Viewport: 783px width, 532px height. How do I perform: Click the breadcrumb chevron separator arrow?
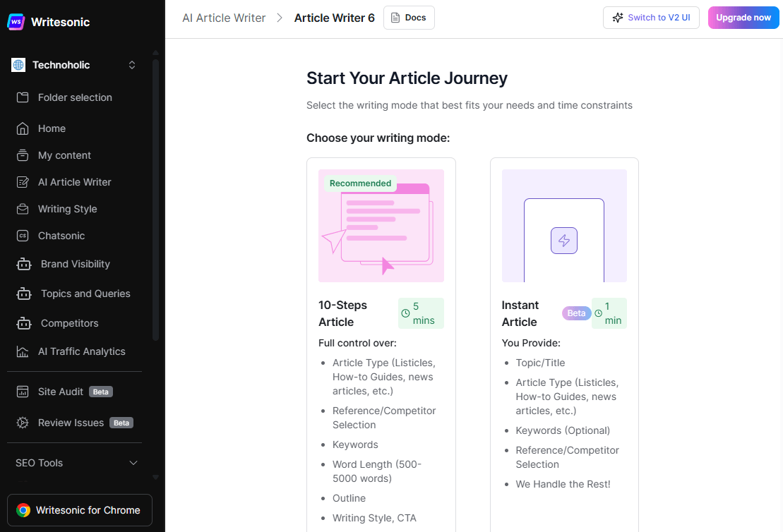tap(280, 18)
